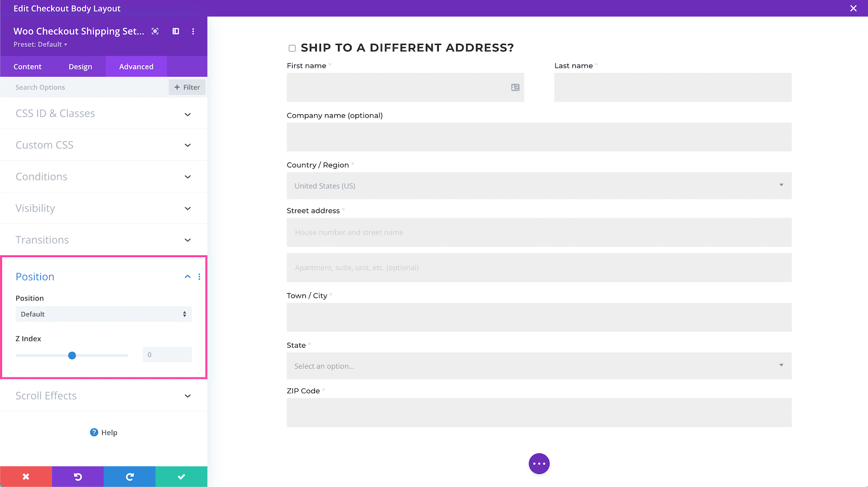The height and width of the screenshot is (487, 868).
Task: Open the Country / Region dropdown
Action: [539, 186]
